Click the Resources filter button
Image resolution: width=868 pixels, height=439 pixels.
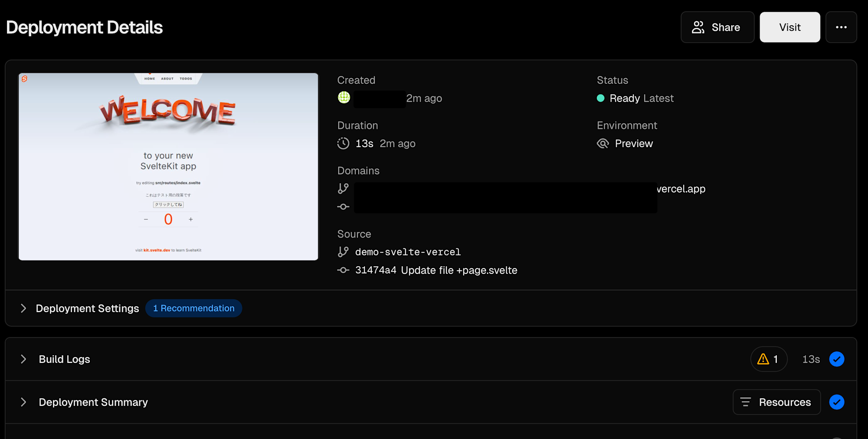tap(776, 402)
